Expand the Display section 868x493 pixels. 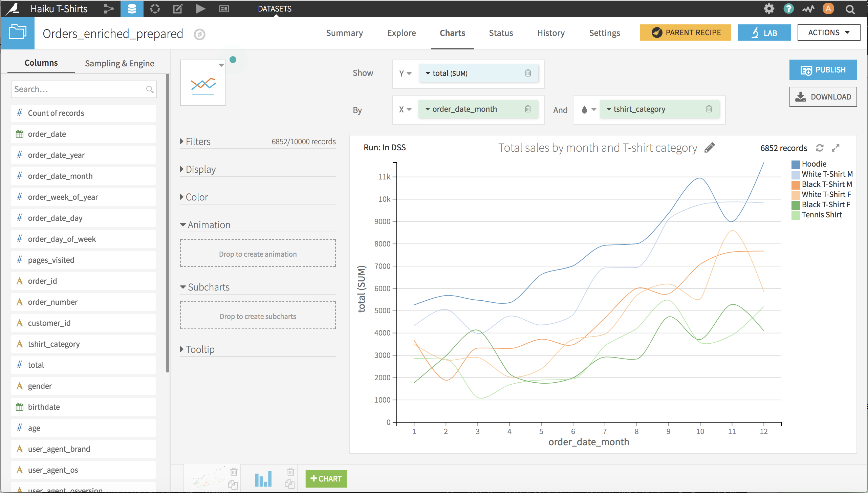point(200,169)
